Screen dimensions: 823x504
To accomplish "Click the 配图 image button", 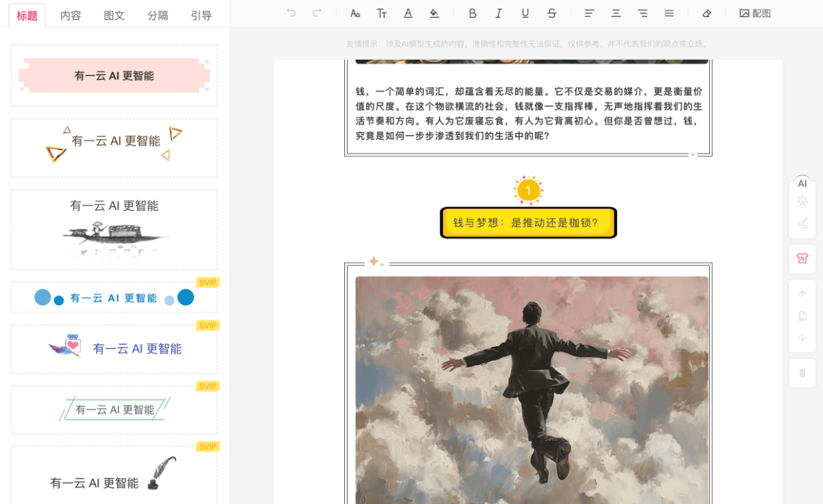I will [x=755, y=13].
